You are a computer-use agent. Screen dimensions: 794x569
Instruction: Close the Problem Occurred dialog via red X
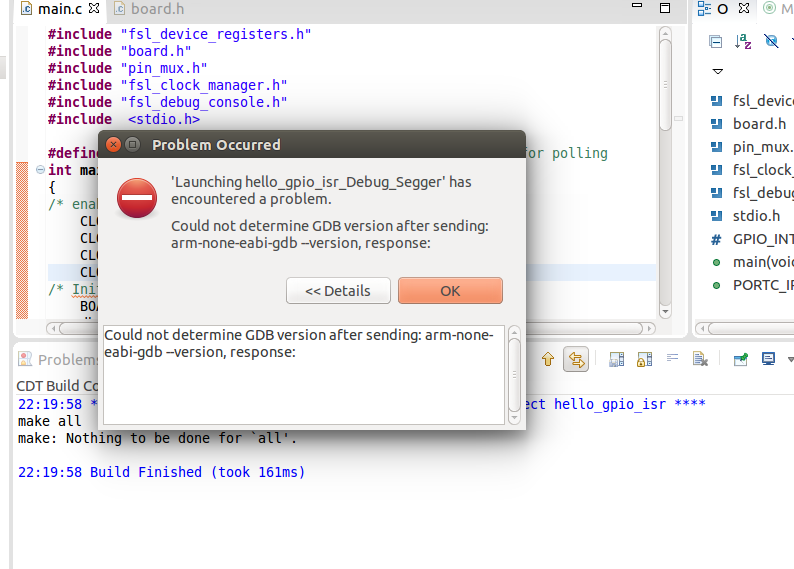[x=113, y=145]
